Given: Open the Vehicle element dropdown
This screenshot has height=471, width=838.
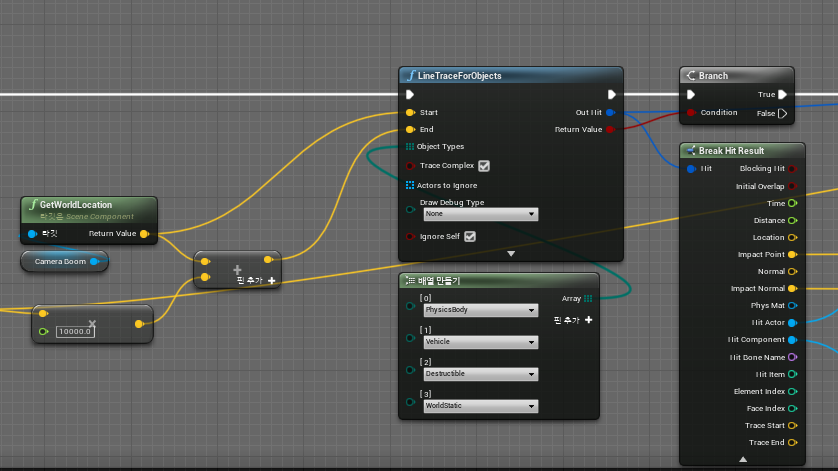Looking at the screenshot, I should (x=480, y=342).
